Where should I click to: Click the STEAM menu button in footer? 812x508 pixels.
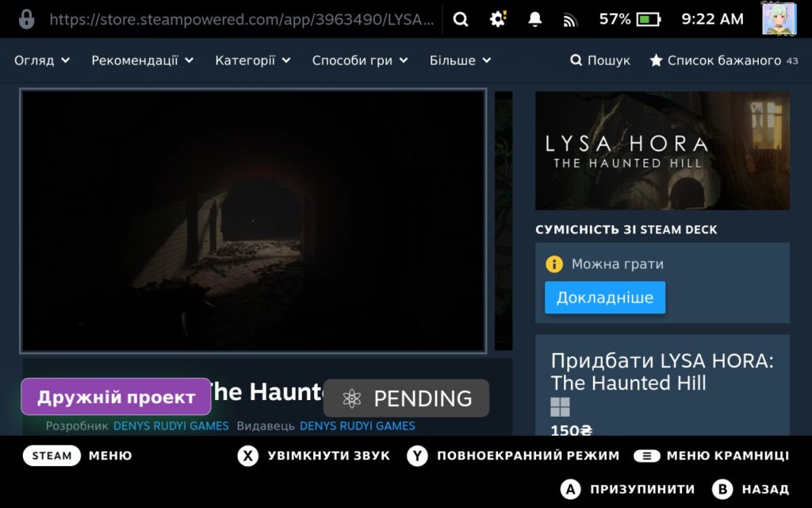[52, 456]
